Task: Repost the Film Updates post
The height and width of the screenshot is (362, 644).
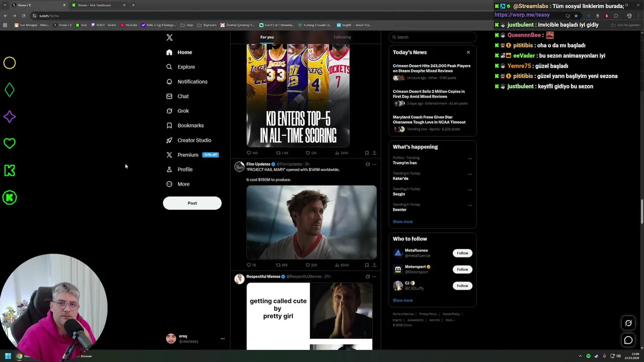Action: point(282,265)
